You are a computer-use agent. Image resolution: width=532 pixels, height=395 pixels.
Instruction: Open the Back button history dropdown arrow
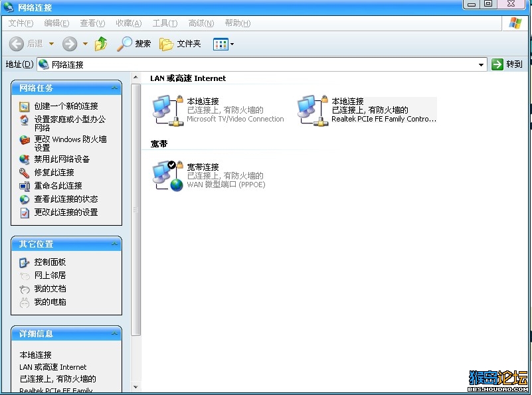tap(52, 44)
